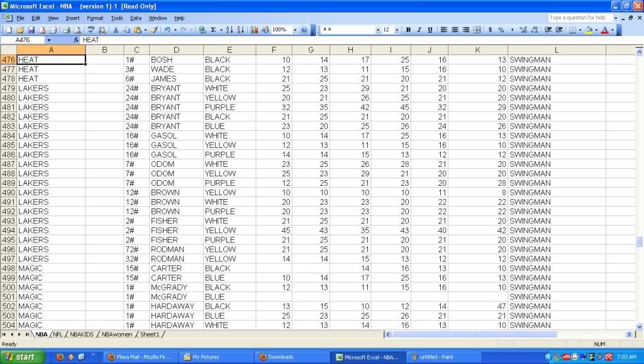Open the File menu
This screenshot has width=644, height=364.
click(x=21, y=18)
